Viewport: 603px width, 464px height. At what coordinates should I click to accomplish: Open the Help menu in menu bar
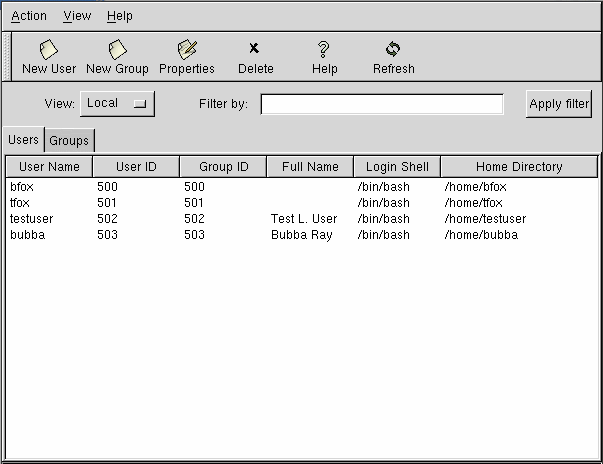point(119,16)
